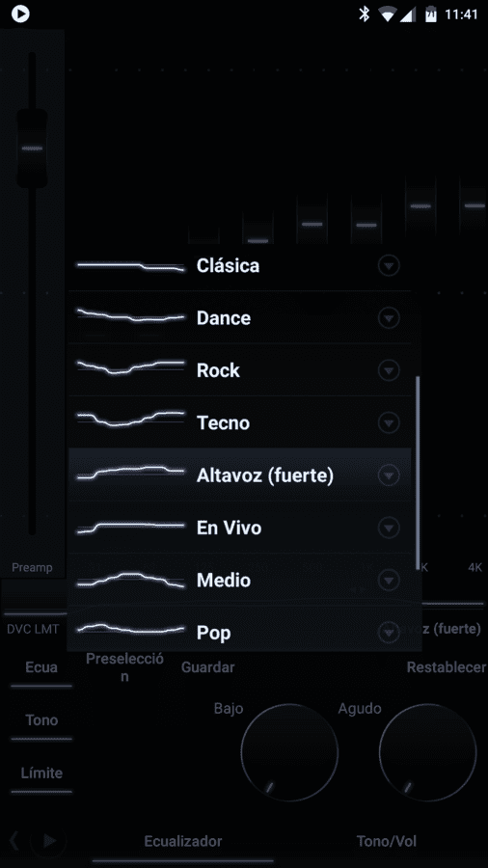Open the Dance preset options arrow
The height and width of the screenshot is (868, 488).
pos(389,318)
